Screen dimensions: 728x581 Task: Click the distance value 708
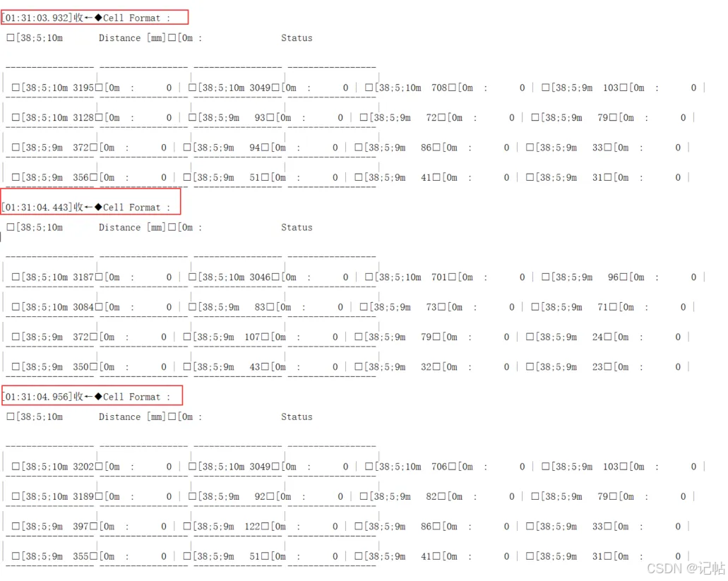click(438, 88)
